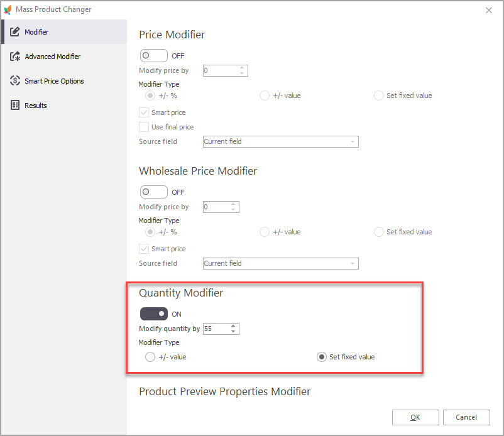Increase the Wholesale Modify price by value

(233, 204)
